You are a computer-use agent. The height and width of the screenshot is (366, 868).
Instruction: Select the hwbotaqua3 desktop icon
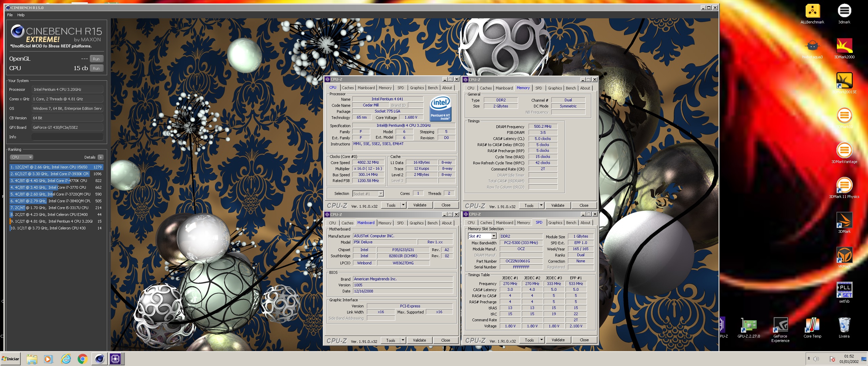pos(812,49)
